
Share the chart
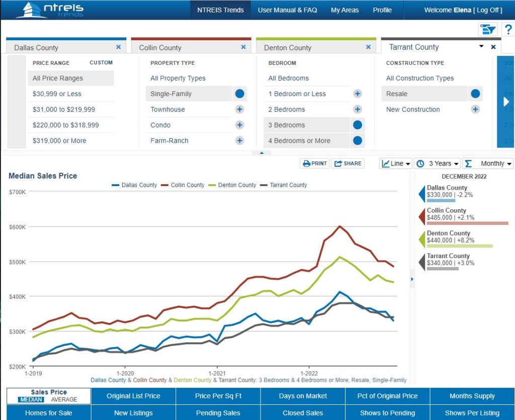point(348,163)
